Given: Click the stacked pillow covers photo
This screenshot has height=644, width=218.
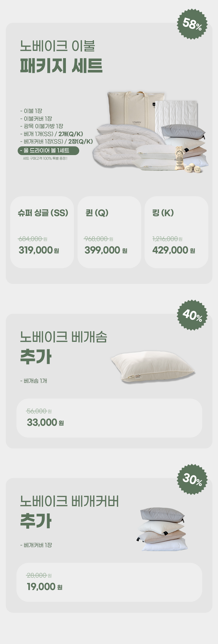Looking at the screenshot, I should click(163, 529).
